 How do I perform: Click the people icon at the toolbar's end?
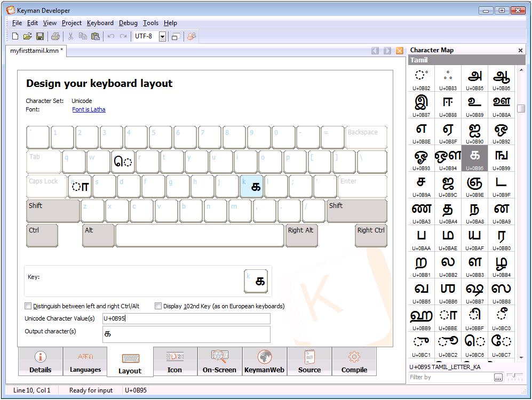[192, 36]
